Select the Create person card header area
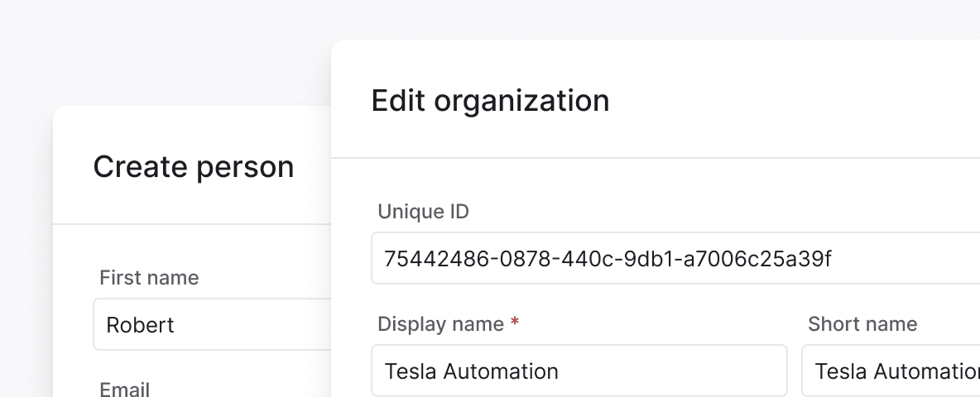The height and width of the screenshot is (397, 980). click(192, 165)
